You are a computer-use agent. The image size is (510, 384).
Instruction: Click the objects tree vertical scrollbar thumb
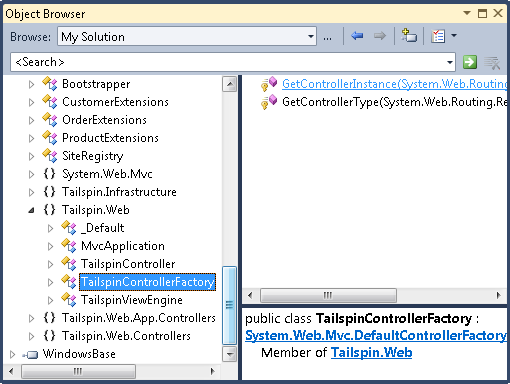pyautogui.click(x=230, y=305)
